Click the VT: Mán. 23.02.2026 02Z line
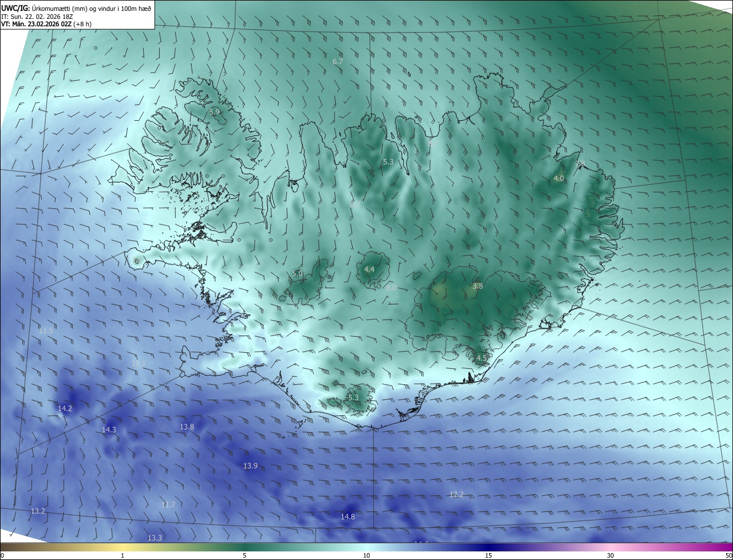733x560 pixels. tap(46, 24)
